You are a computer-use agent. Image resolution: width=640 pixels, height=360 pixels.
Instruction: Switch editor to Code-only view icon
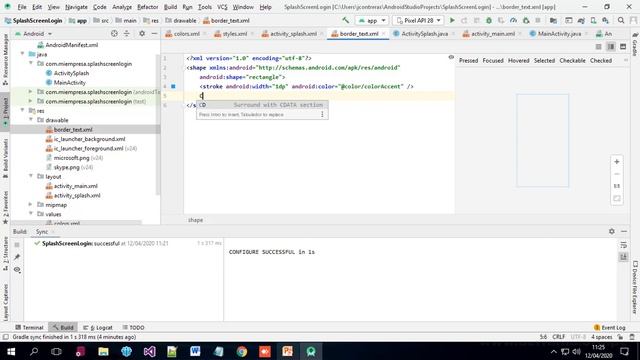(598, 47)
